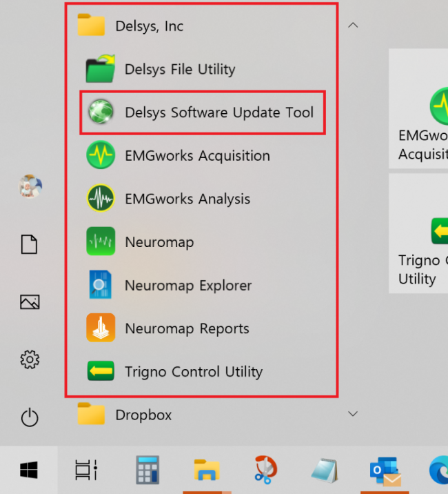
Task: Open the scissors snipping app on taskbar
Action: 266,469
